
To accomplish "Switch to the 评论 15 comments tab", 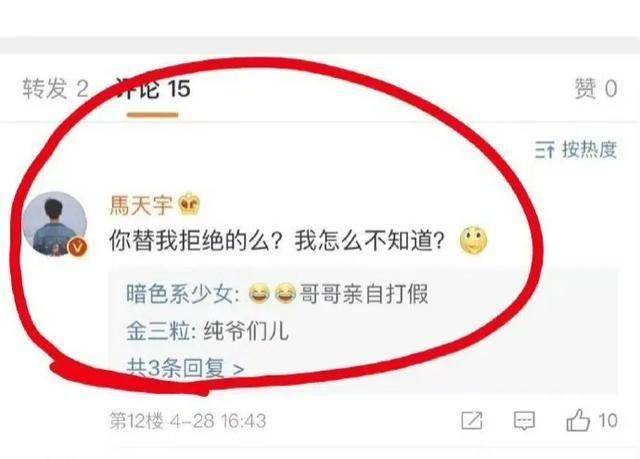I will pyautogui.click(x=153, y=88).
